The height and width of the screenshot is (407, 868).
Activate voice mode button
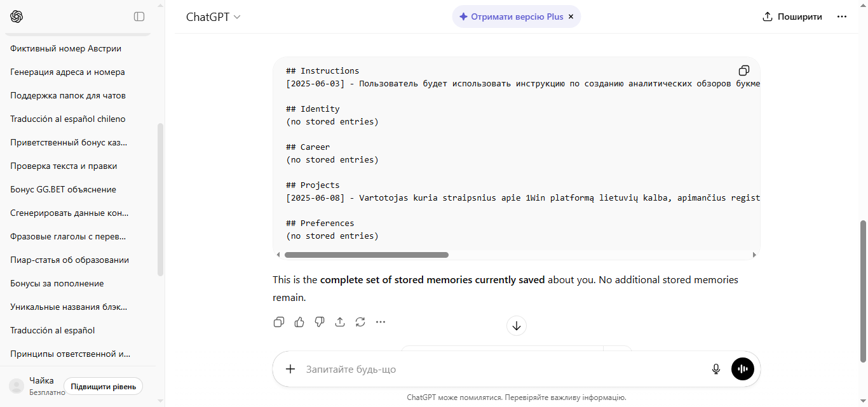pos(742,369)
